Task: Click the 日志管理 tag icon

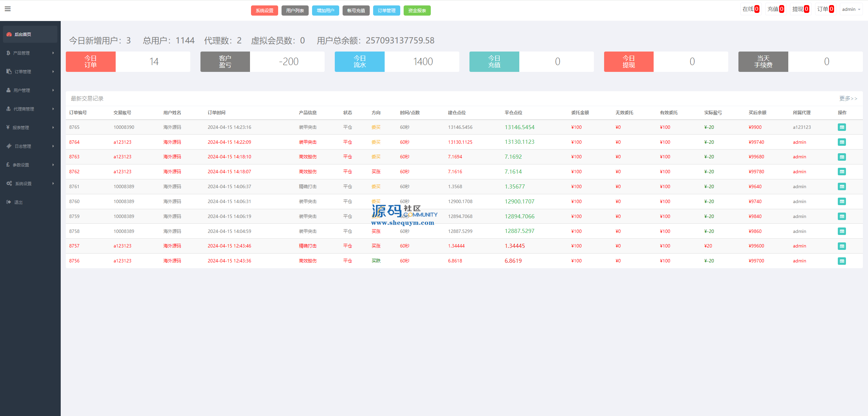Action: click(9, 146)
